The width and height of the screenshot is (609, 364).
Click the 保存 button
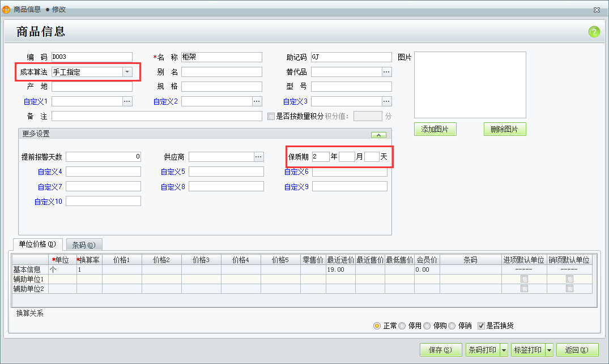pyautogui.click(x=440, y=350)
